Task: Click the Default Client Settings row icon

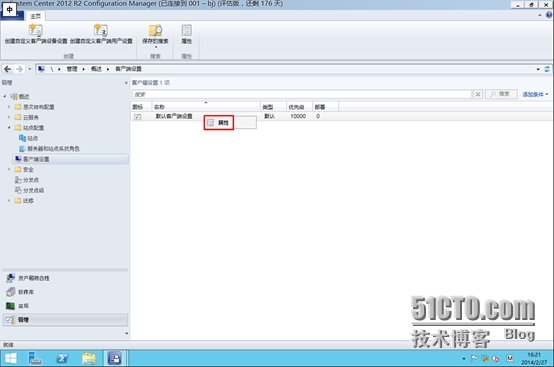Action: coord(137,117)
